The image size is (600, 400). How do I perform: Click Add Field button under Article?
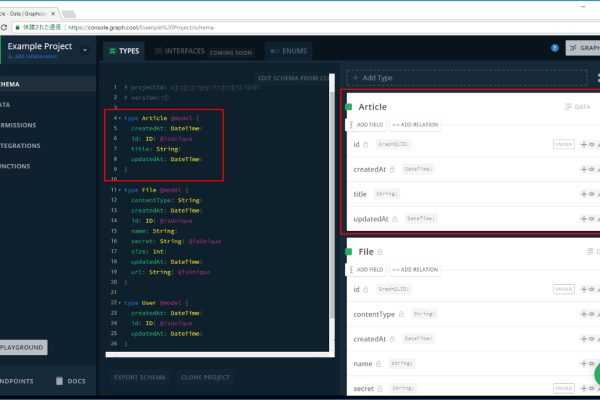tap(365, 125)
